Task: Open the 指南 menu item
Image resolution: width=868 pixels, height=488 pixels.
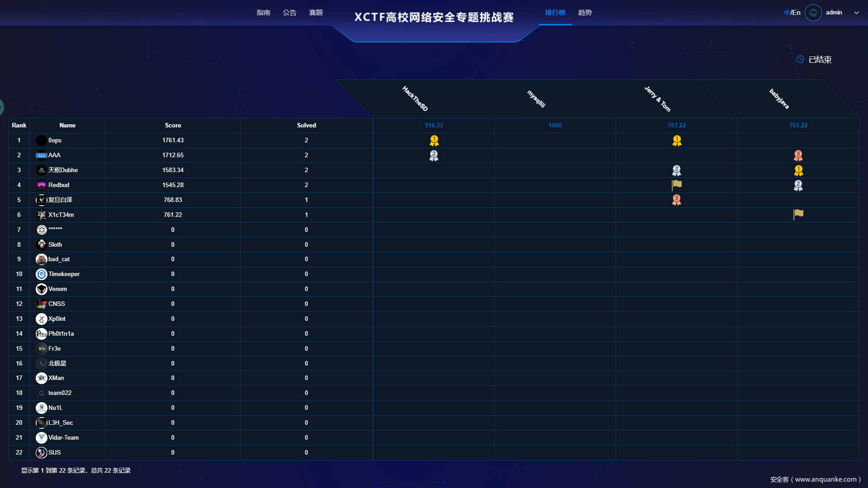Action: (x=263, y=13)
